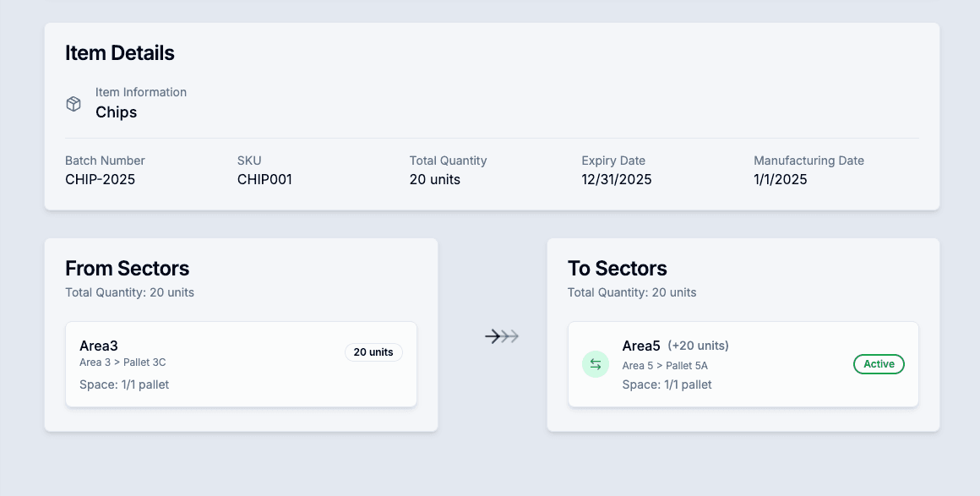Click the Area 3 > Pallet 3C breadcrumb

(x=122, y=362)
